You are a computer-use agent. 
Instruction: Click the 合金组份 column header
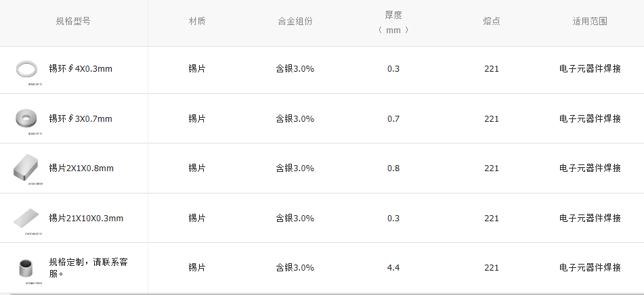295,21
